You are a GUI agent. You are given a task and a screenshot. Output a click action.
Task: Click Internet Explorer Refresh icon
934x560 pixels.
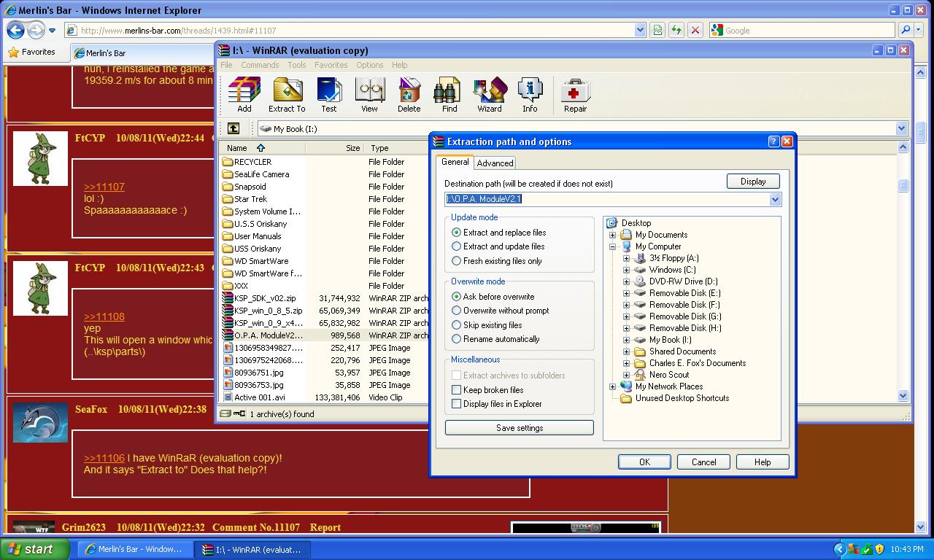point(676,30)
